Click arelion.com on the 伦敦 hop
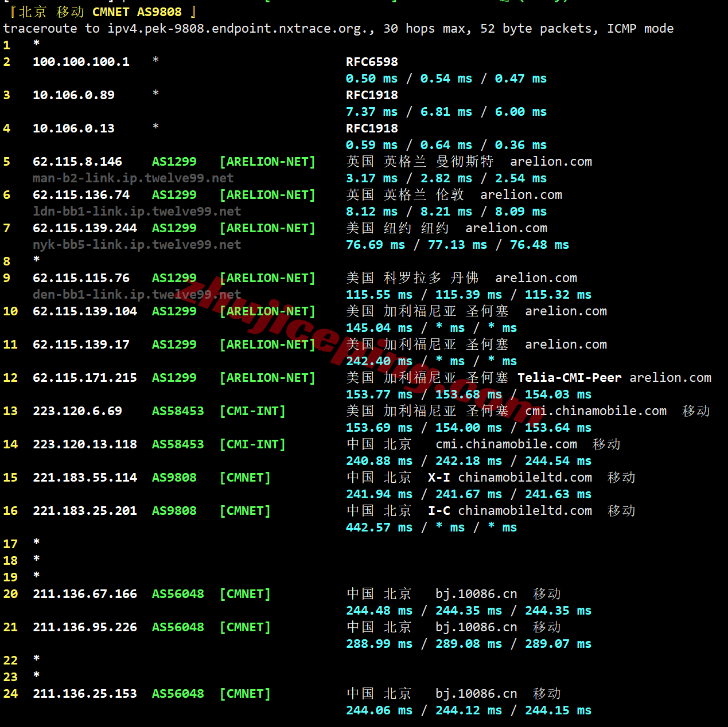Image resolution: width=728 pixels, height=727 pixels. tap(521, 195)
